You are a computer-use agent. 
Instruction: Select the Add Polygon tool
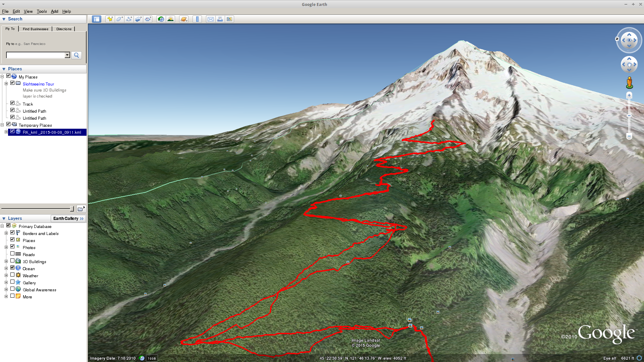click(119, 19)
